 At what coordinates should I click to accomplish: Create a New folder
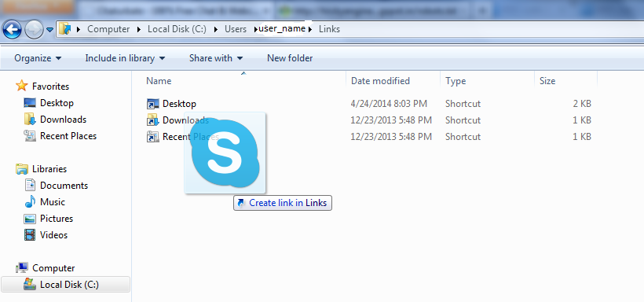(290, 58)
